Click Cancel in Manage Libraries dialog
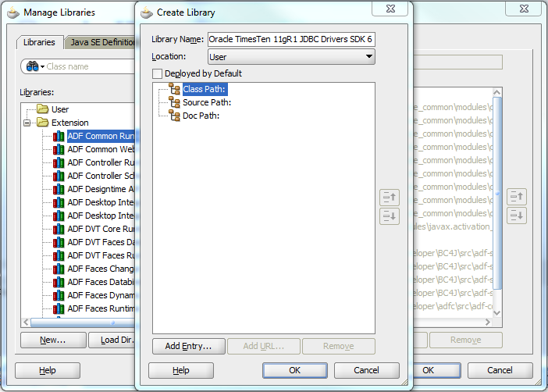Image resolution: width=548 pixels, height=392 pixels. 500,370
